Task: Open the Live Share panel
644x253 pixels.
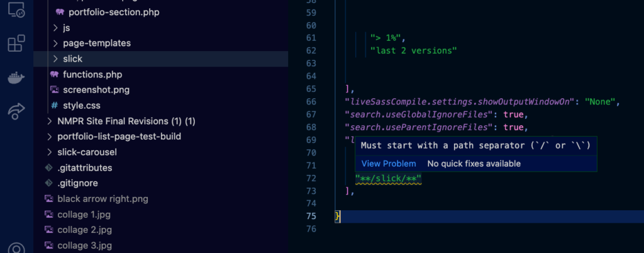Action: point(16,111)
